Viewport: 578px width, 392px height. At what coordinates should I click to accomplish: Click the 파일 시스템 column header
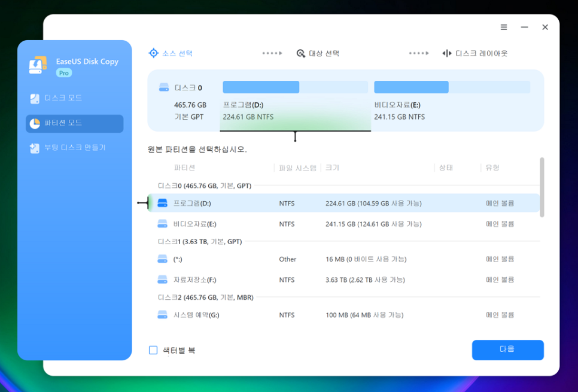(297, 168)
